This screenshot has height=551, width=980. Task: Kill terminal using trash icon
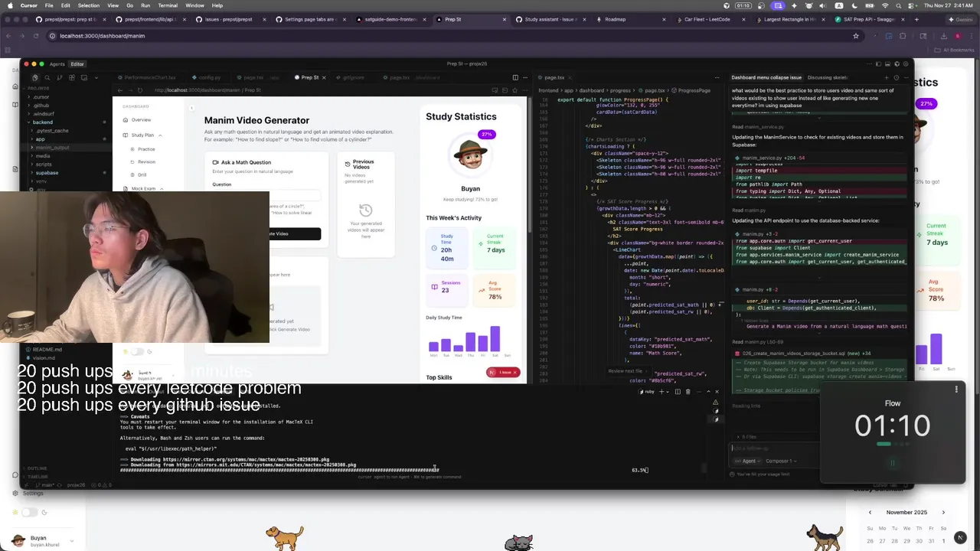pyautogui.click(x=688, y=392)
